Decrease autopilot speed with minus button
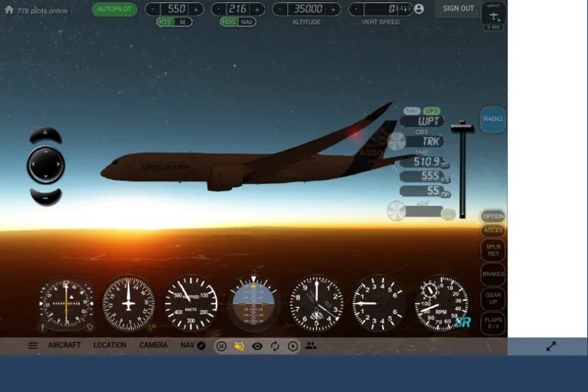Screen dimensions: 588x392 pos(152,9)
